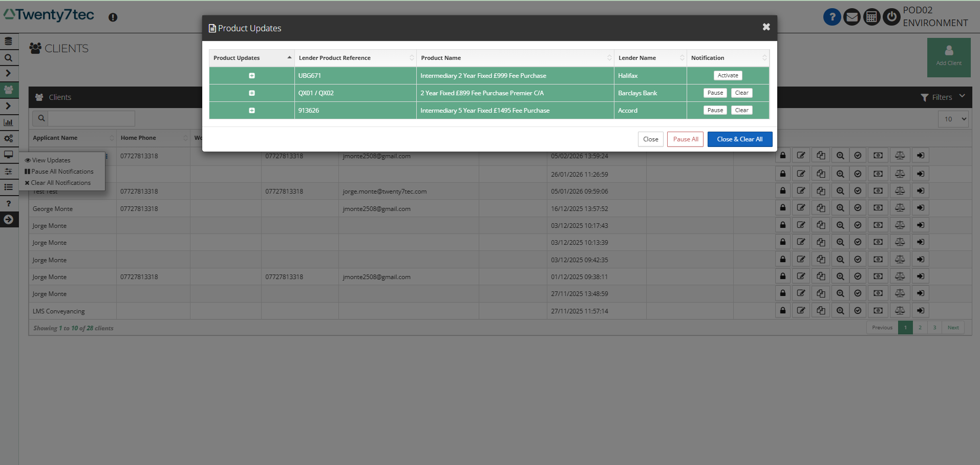
Task: Click the Close & Clear All button
Action: coord(740,139)
